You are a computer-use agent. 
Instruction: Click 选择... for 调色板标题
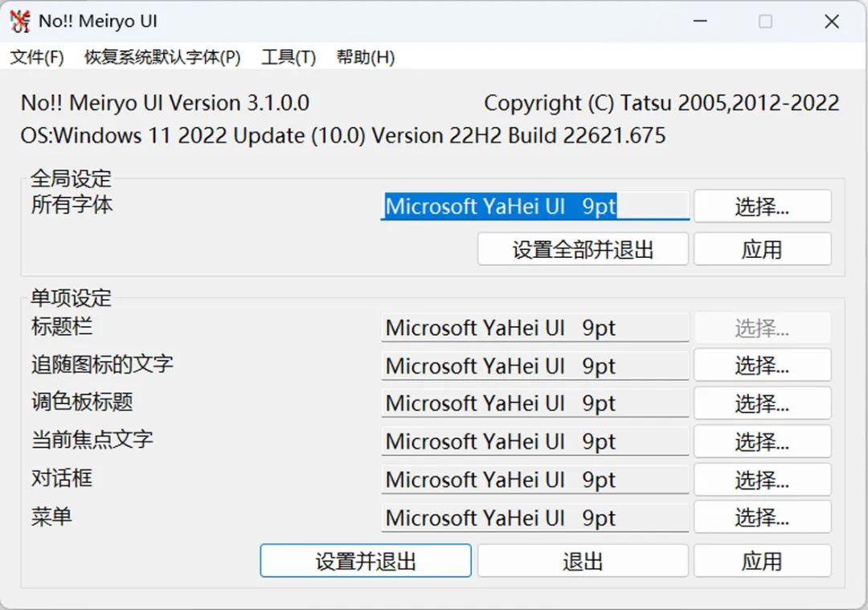click(x=762, y=403)
